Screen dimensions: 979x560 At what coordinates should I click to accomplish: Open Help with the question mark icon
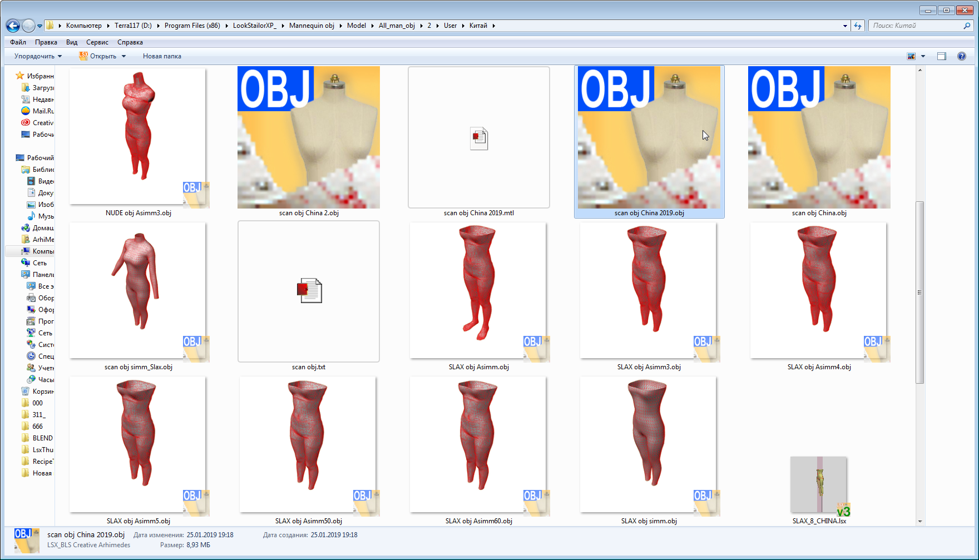click(962, 56)
